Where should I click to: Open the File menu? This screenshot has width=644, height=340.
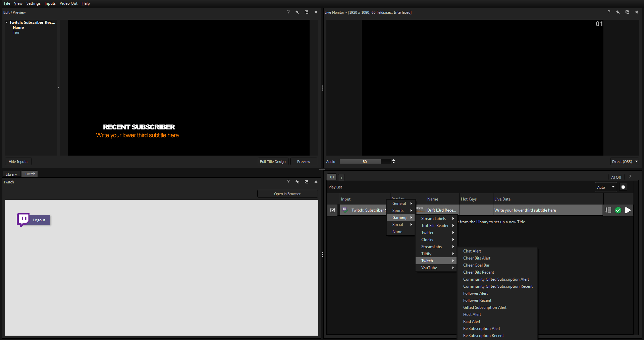pos(7,3)
